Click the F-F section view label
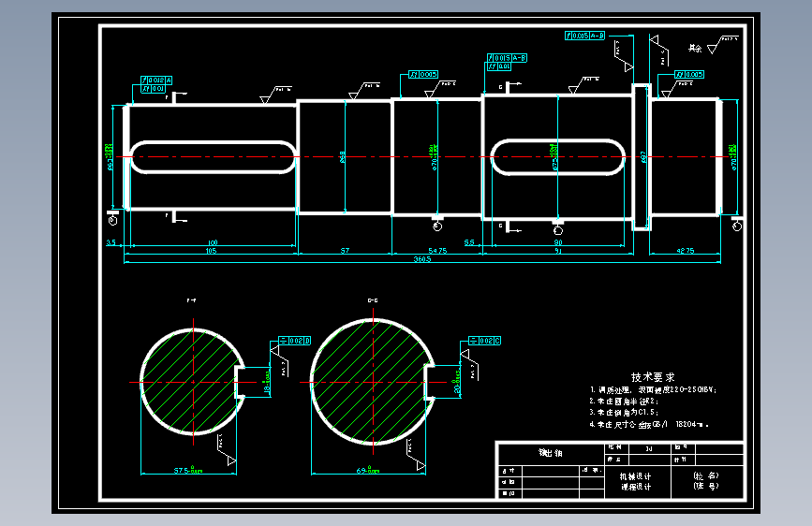 (x=191, y=300)
